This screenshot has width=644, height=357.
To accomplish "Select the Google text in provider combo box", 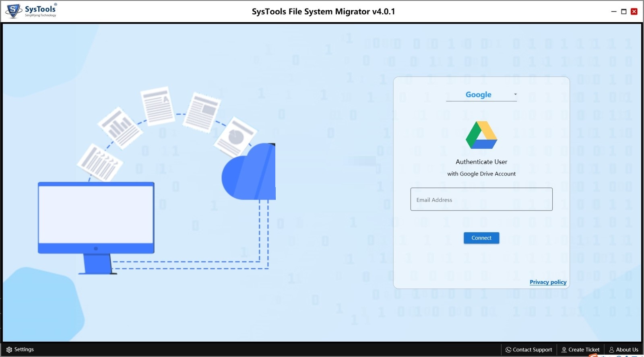I will point(479,95).
